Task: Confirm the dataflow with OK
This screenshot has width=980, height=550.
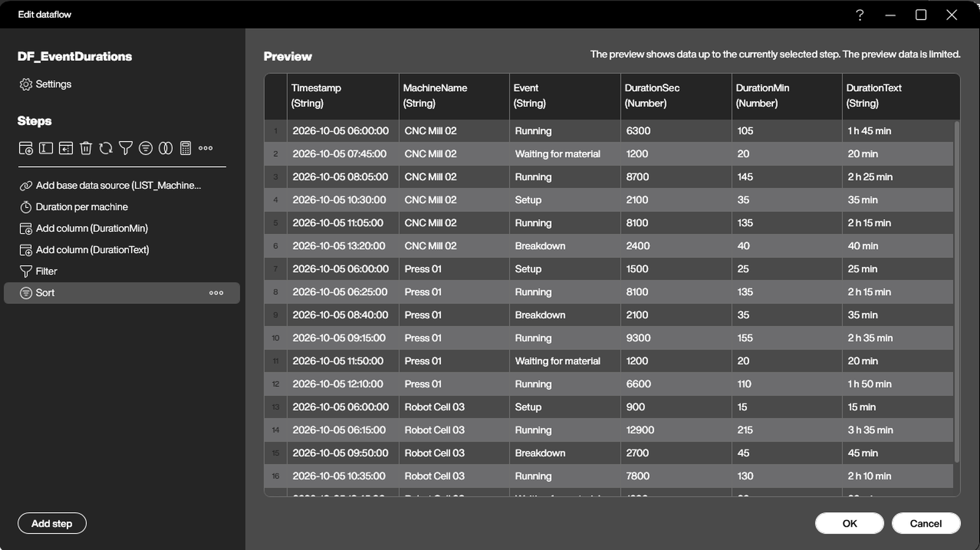Action: (x=850, y=524)
